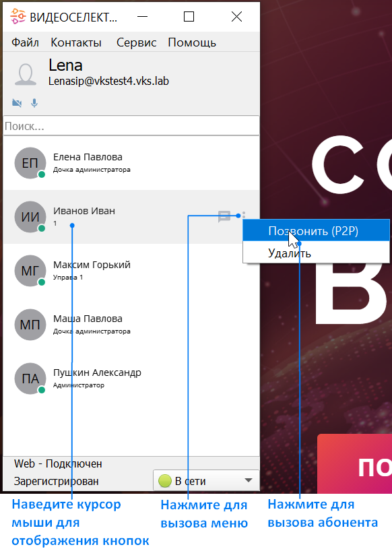Click the Видеоселектор app logo in title bar
392x549 pixels.
(18, 16)
